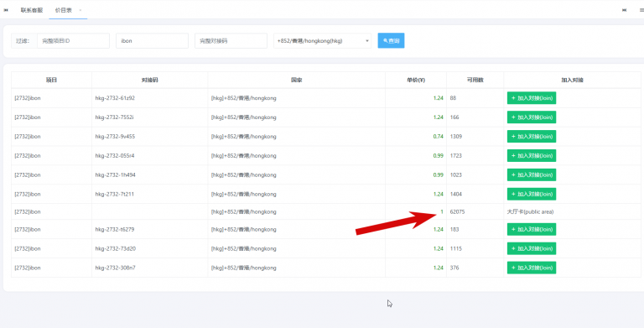Click the blue 查询 search button
The height and width of the screenshot is (328, 644).
[391, 41]
